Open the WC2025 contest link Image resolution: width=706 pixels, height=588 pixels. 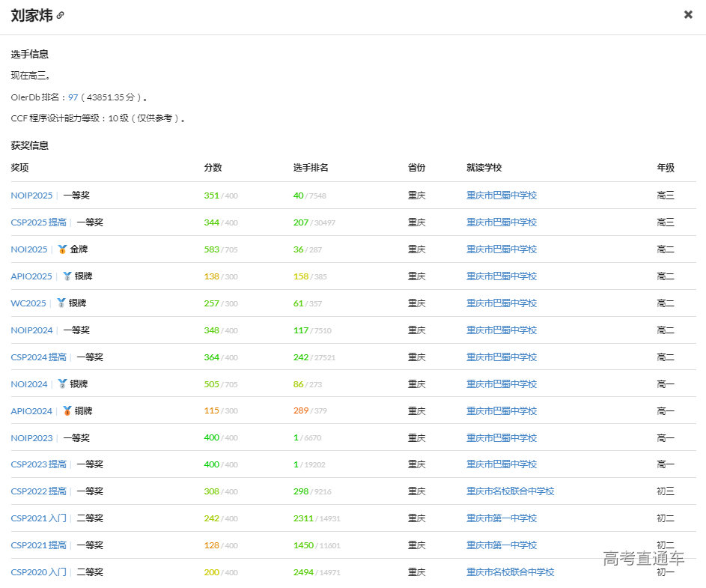(28, 303)
